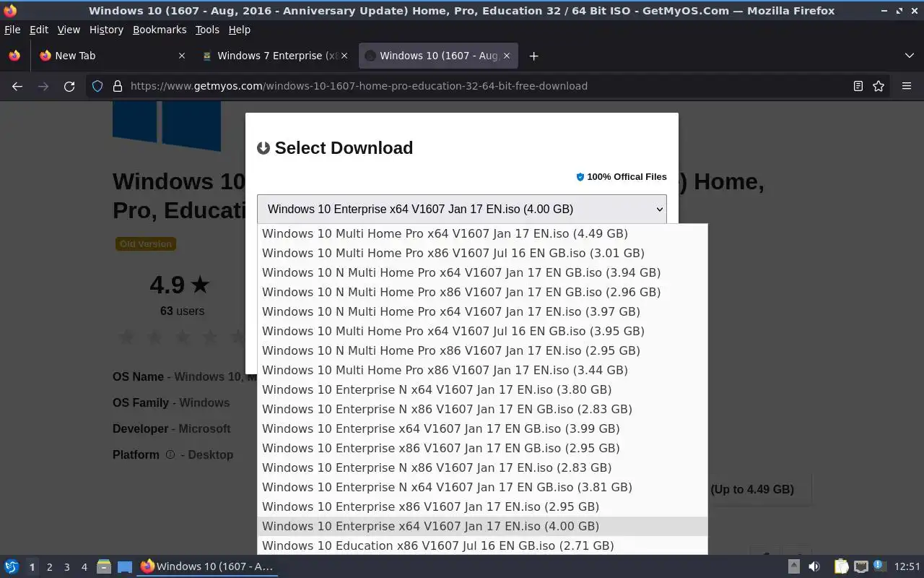Close the New Tab tab

(x=181, y=56)
